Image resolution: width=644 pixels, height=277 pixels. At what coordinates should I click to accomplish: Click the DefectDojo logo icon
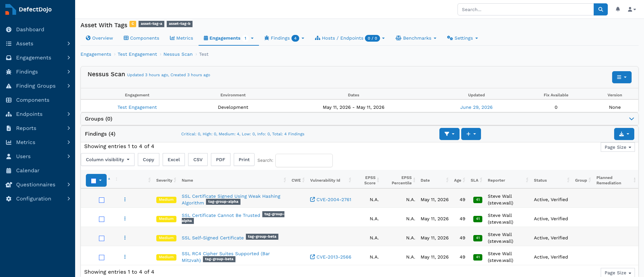click(x=10, y=9)
